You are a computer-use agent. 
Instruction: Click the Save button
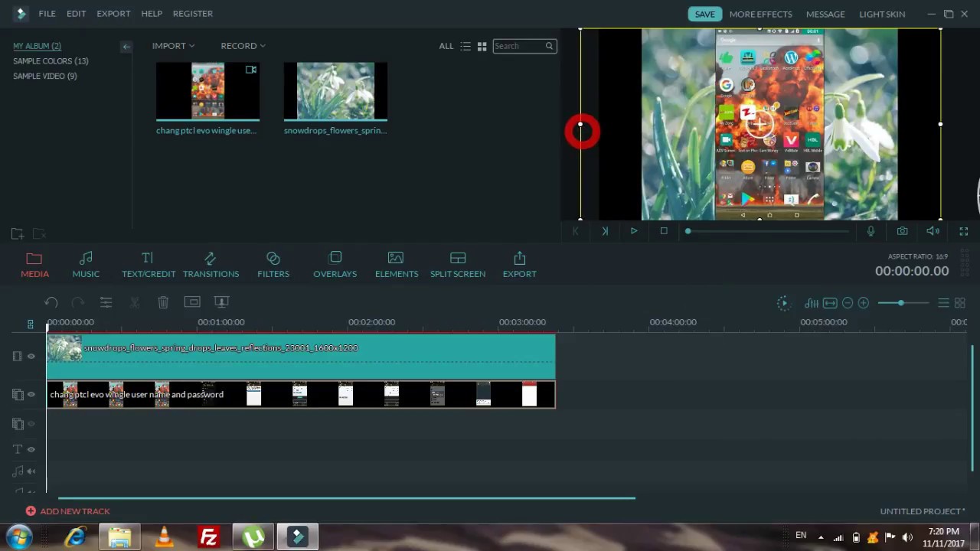[x=704, y=14]
